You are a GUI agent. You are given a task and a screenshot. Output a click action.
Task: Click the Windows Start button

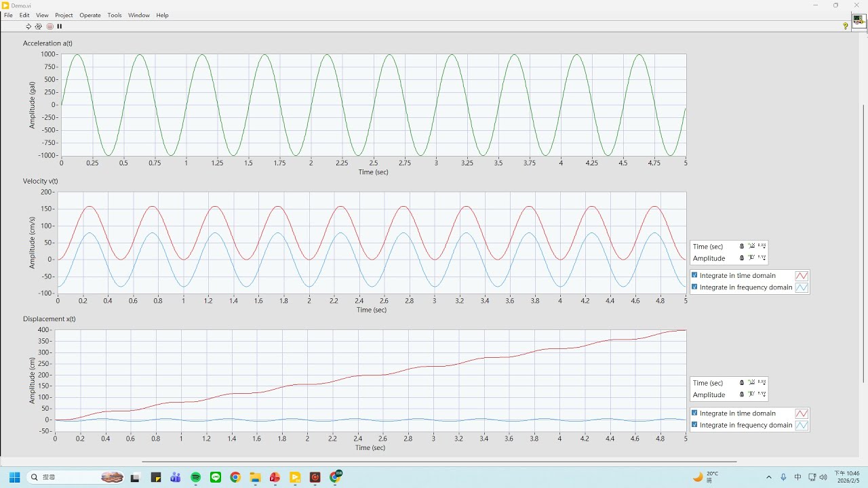pos(14,477)
